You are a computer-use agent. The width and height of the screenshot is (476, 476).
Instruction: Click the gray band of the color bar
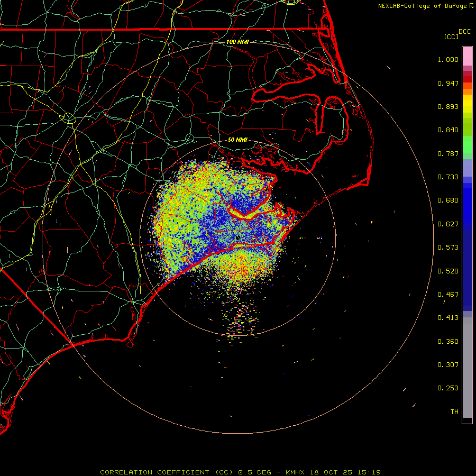point(467,368)
